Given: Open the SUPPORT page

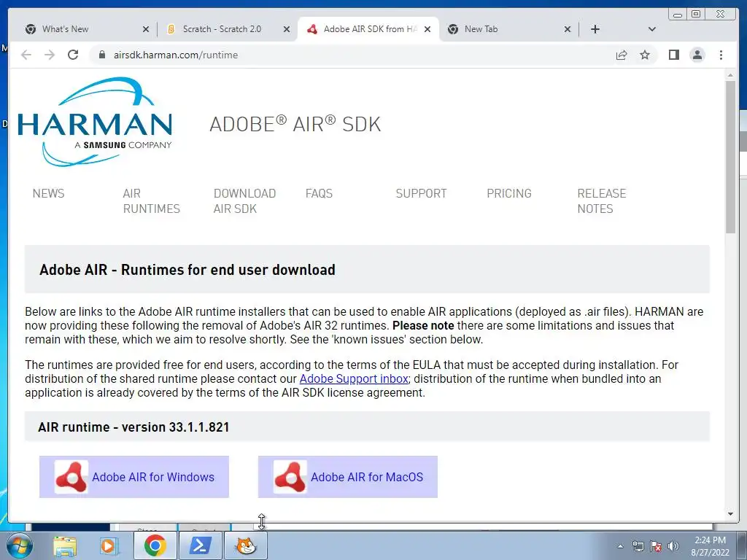Looking at the screenshot, I should [421, 193].
